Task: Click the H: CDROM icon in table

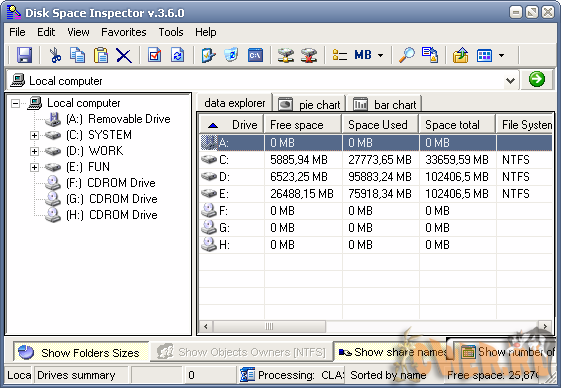Action: (209, 244)
